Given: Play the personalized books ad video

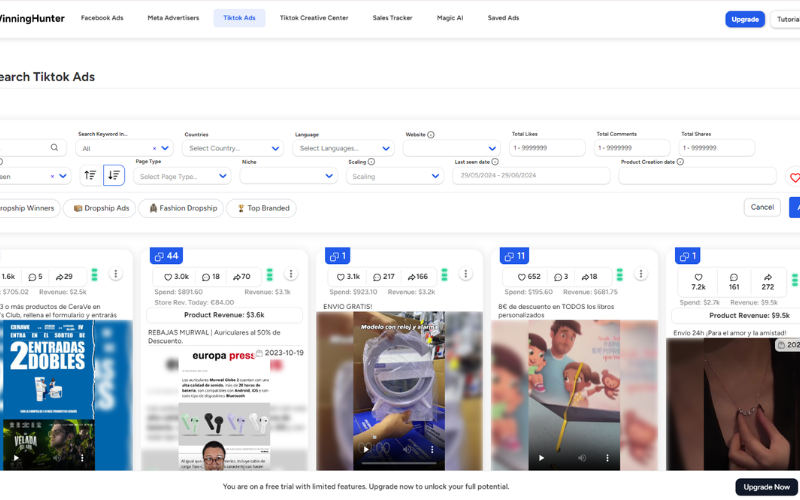Looking at the screenshot, I should [541, 458].
